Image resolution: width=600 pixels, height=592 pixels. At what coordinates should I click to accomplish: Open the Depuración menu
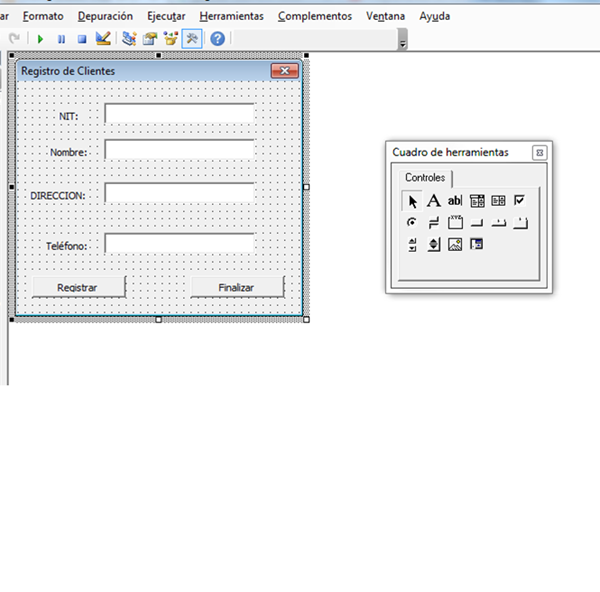105,16
